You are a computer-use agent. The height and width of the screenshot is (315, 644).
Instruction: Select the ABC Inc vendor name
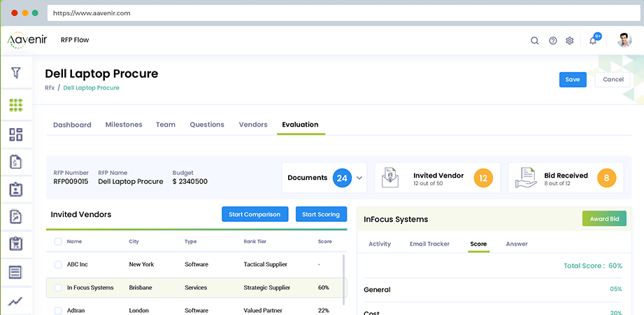click(77, 265)
